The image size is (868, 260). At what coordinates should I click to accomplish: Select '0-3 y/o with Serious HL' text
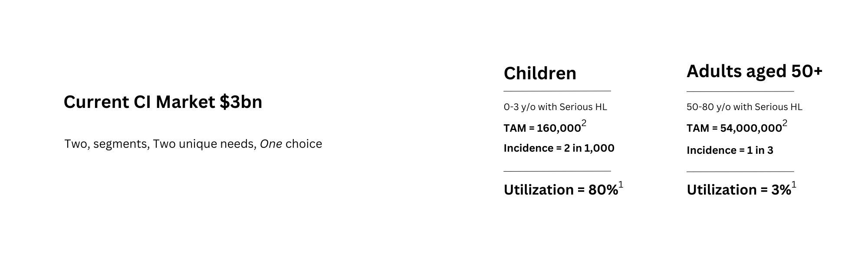tap(555, 107)
